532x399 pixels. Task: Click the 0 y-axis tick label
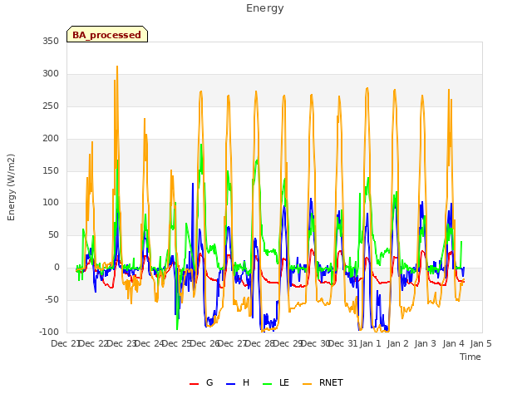click(x=57, y=268)
